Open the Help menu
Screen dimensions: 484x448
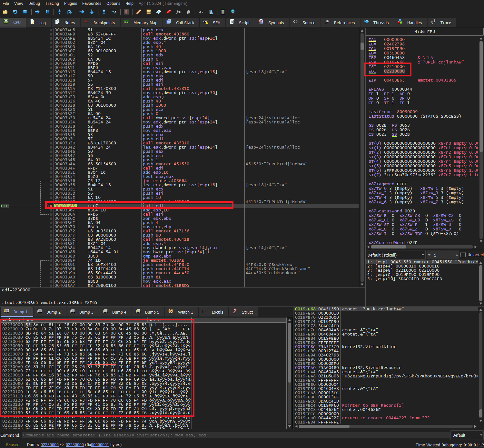coord(129,3)
